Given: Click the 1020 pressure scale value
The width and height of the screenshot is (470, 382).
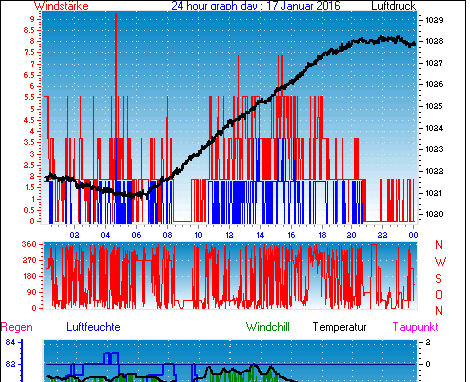Looking at the screenshot, I should click(435, 214).
